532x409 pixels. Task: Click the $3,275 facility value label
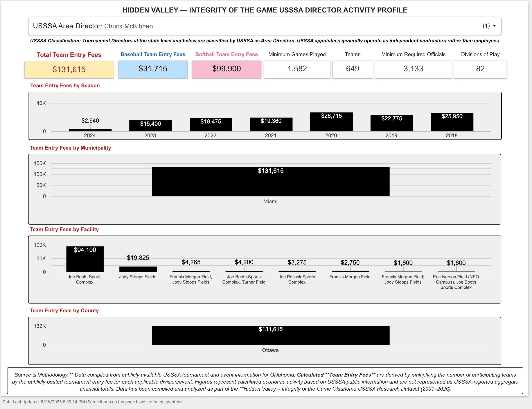point(297,263)
